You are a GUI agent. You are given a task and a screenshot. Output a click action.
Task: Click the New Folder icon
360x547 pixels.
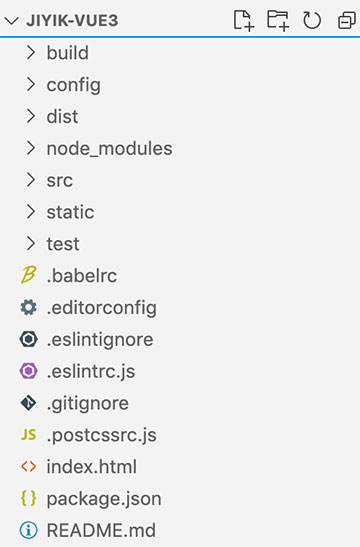coord(278,21)
